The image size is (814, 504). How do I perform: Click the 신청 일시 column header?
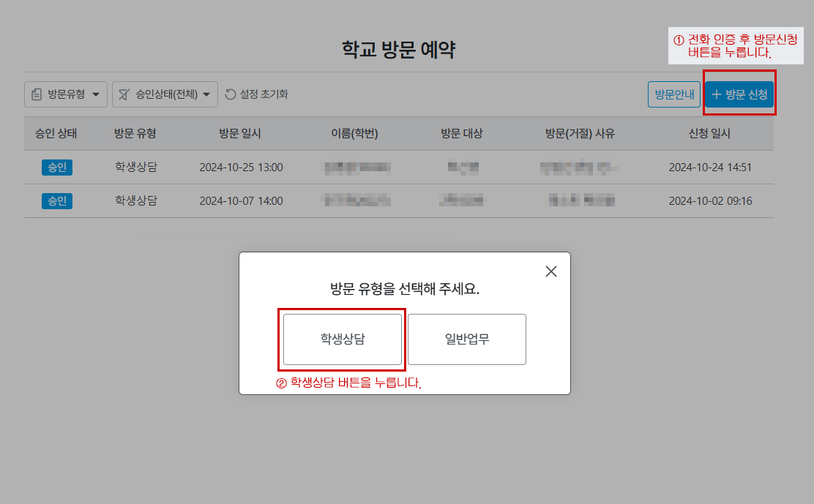tap(709, 133)
